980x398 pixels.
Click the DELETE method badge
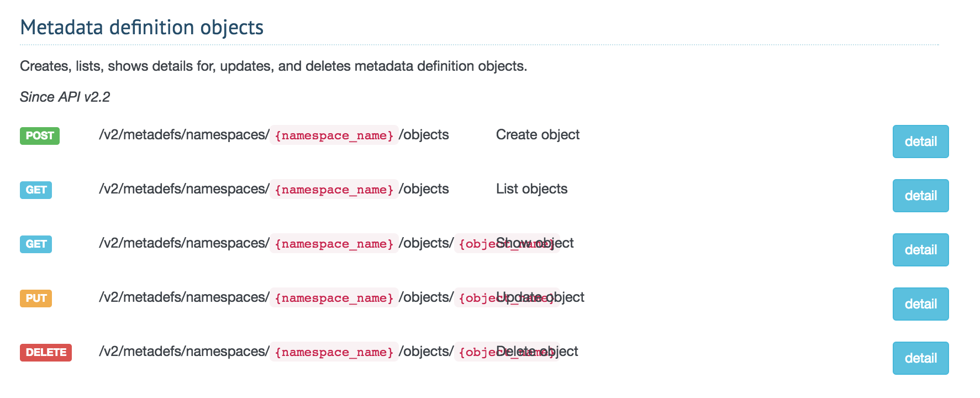[46, 352]
